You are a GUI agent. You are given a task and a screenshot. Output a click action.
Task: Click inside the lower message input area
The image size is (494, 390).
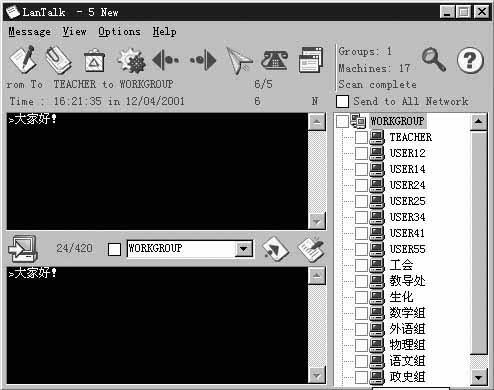tap(157, 325)
